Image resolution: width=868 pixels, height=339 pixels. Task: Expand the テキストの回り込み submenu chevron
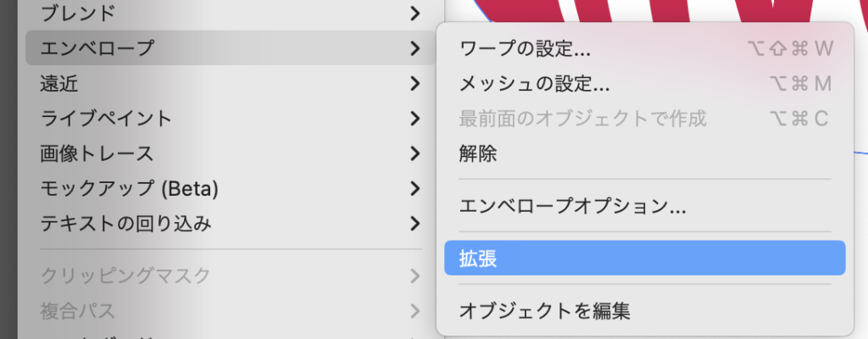tap(414, 224)
